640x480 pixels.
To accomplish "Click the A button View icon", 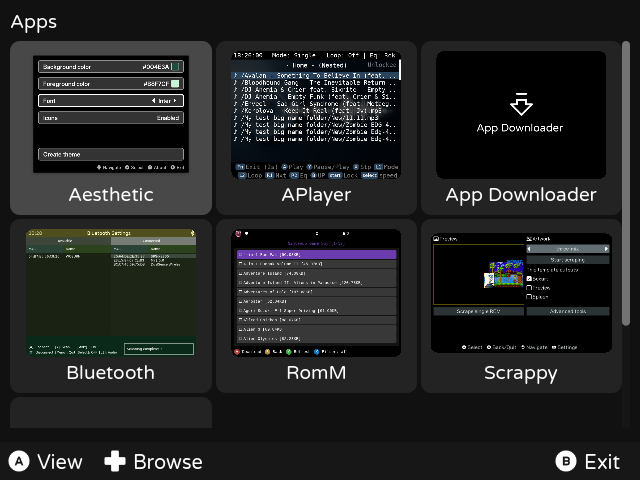I will pyautogui.click(x=19, y=461).
